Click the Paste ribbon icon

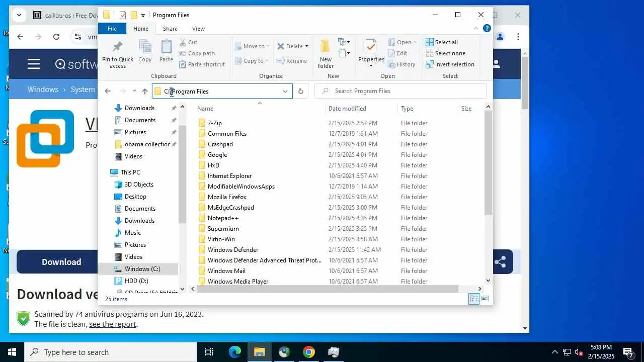click(166, 51)
